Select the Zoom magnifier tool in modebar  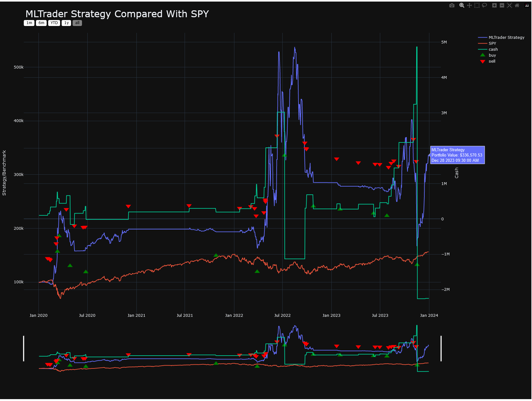(x=462, y=5)
